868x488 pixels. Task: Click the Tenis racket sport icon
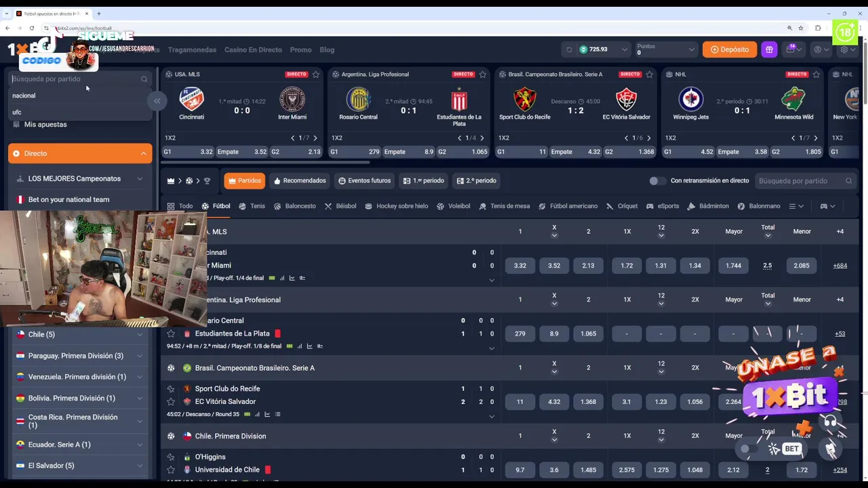[x=242, y=206]
